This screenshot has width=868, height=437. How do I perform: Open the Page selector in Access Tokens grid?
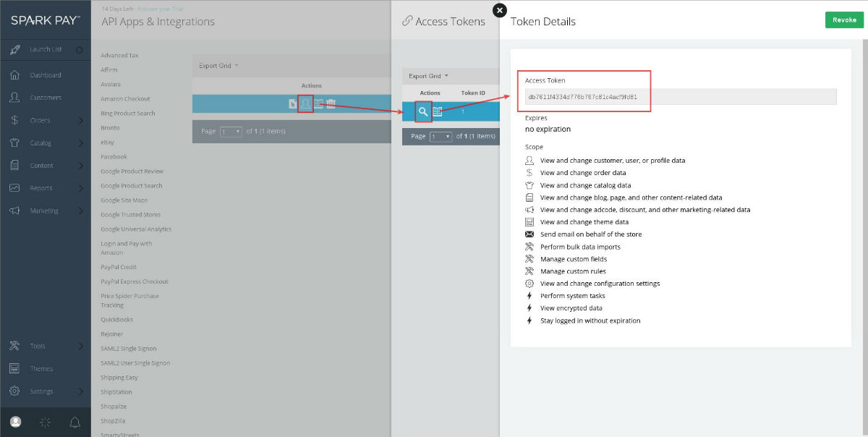441,136
